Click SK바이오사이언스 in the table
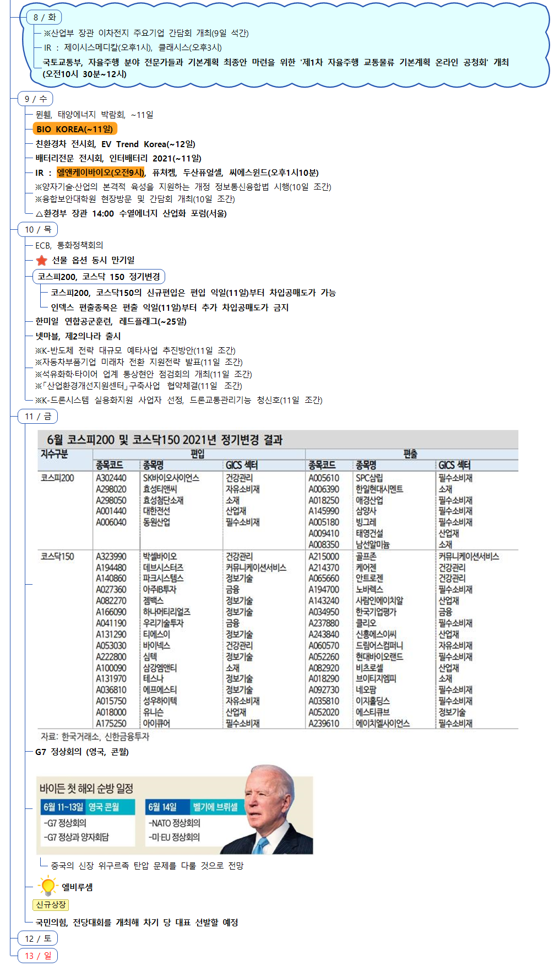Viewport: 560px width, 971px height. pyautogui.click(x=171, y=478)
